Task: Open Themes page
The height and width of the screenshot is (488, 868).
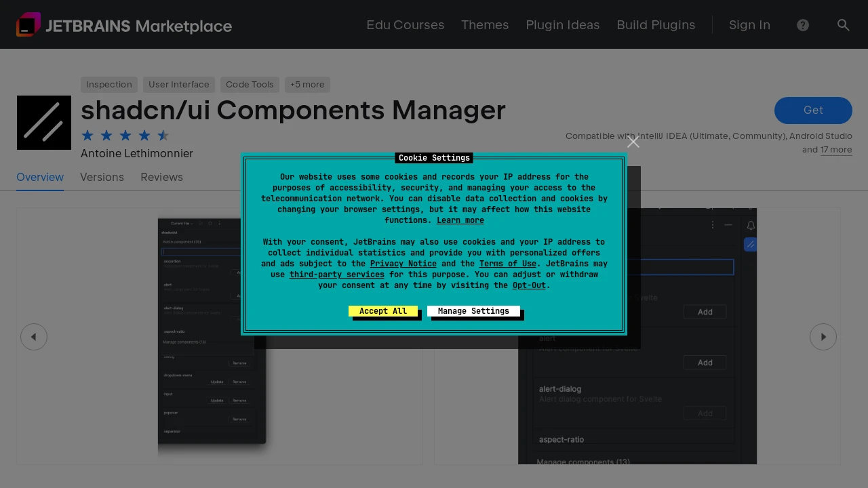Action: click(x=485, y=25)
